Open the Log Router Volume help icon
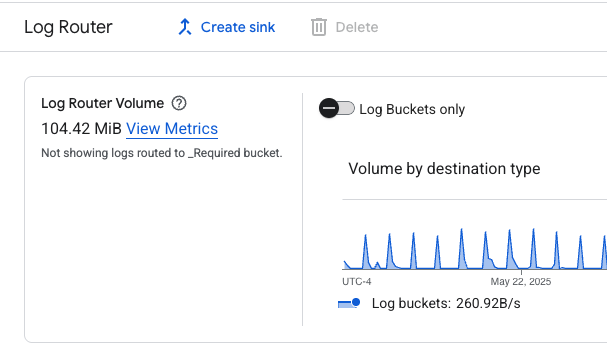This screenshot has width=607, height=362. pyautogui.click(x=179, y=103)
